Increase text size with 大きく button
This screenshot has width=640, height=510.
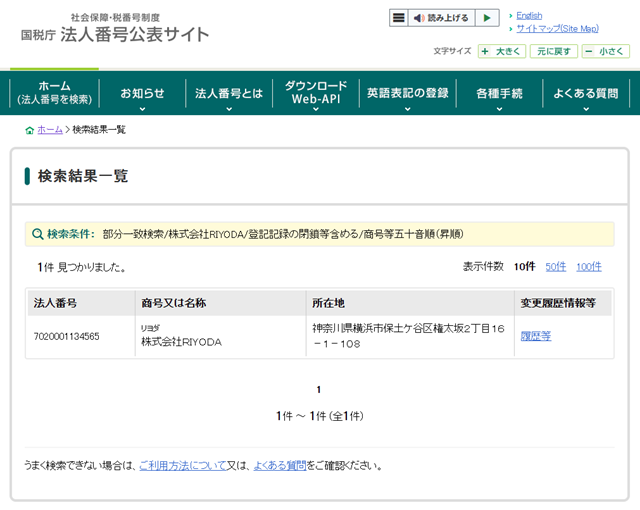point(501,51)
